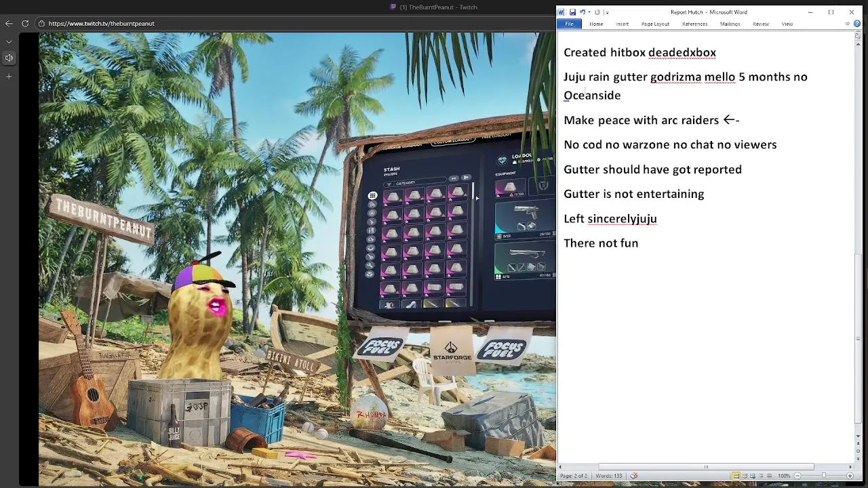Click the Word application icon in title bar
Screen dimensions: 868x488
tap(561, 12)
